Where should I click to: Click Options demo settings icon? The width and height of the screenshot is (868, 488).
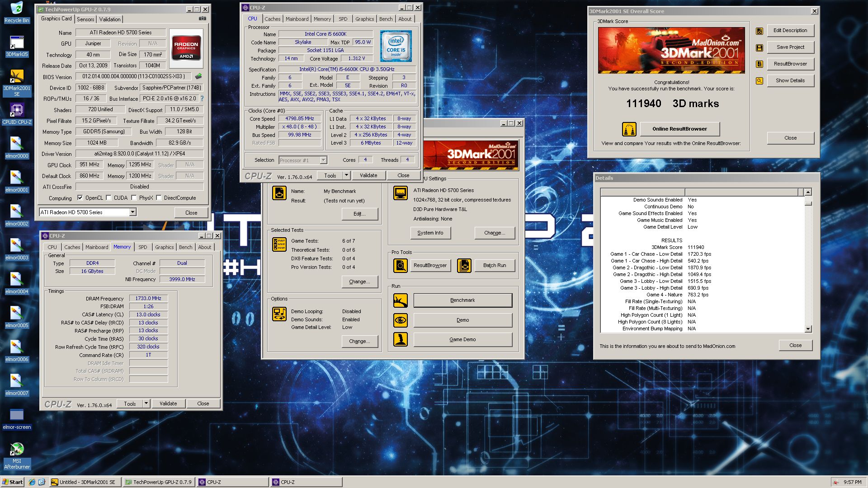coord(279,314)
